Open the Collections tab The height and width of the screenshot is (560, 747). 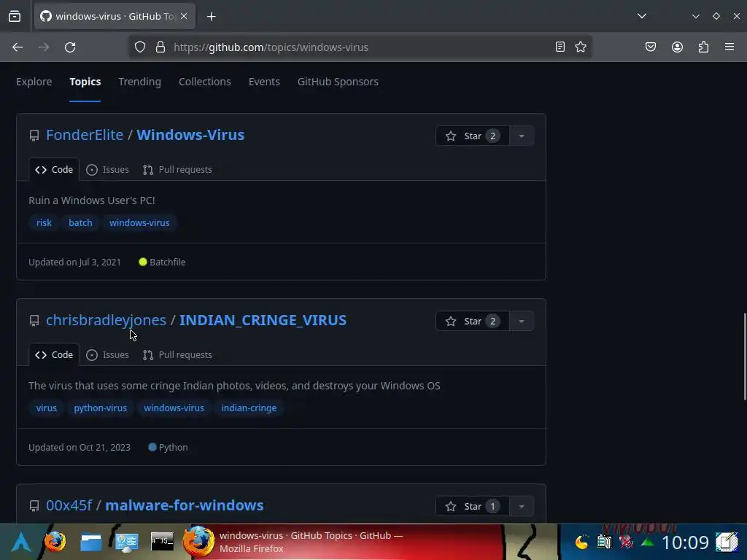205,82
